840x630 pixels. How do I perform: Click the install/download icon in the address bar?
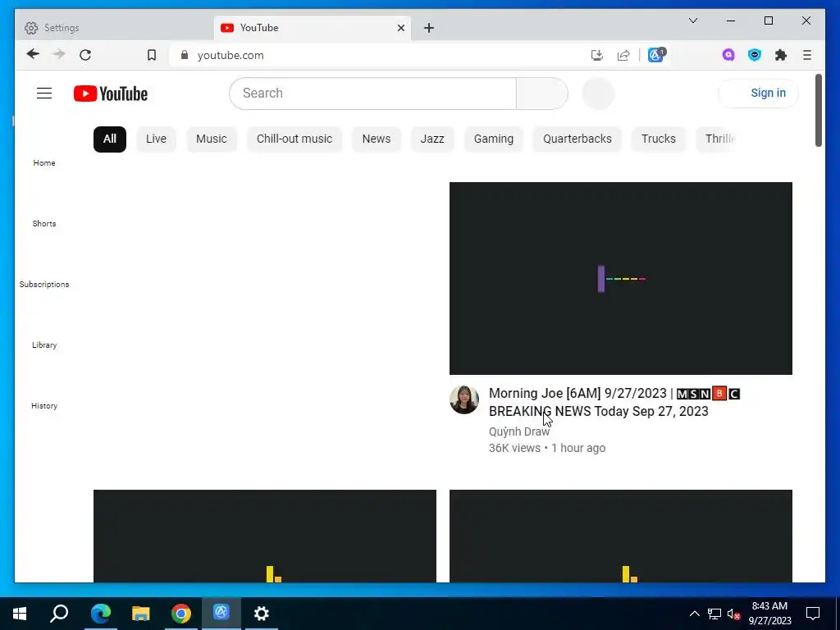[x=597, y=55]
